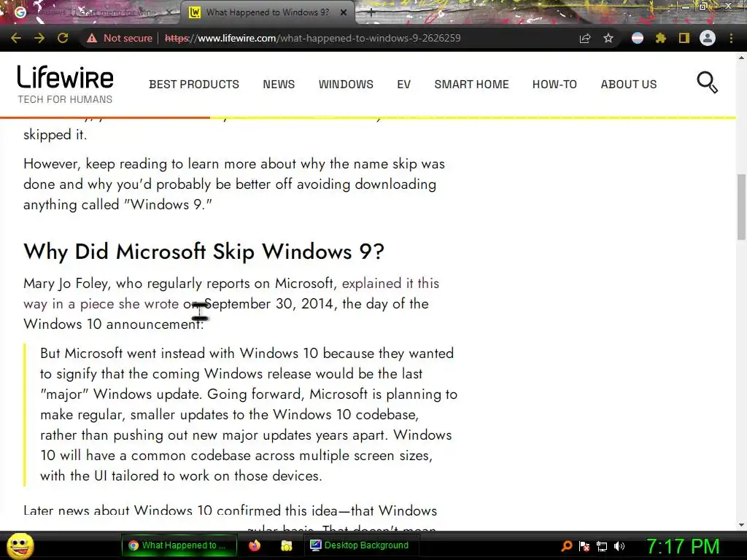
Task: Open the smiley face Start button
Action: pyautogui.click(x=20, y=545)
